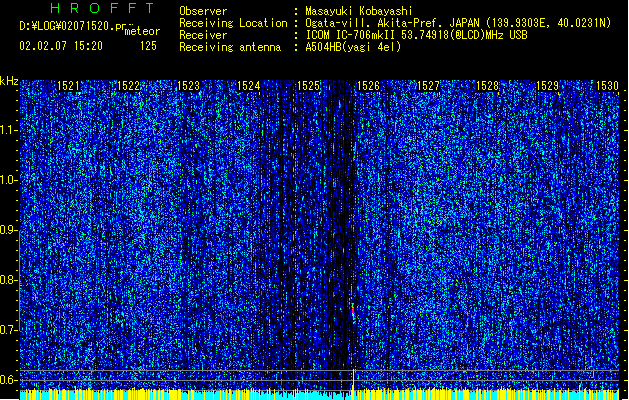Click the 0.8 frequency axis label
The image size is (629, 400).
click(8, 280)
